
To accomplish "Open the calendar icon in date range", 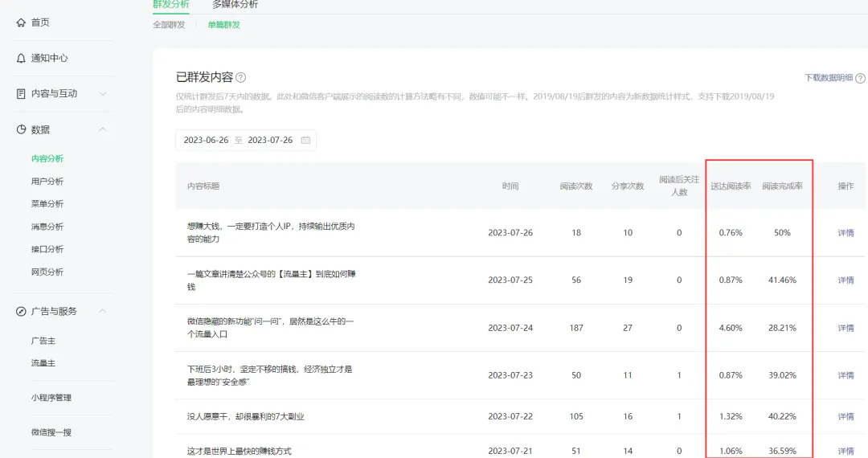I will coord(305,140).
